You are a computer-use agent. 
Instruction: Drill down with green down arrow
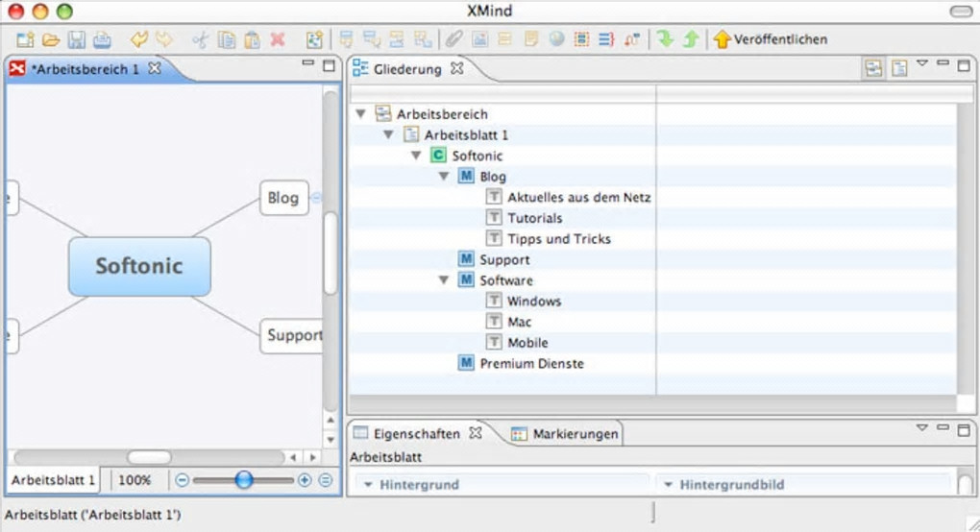(x=665, y=39)
